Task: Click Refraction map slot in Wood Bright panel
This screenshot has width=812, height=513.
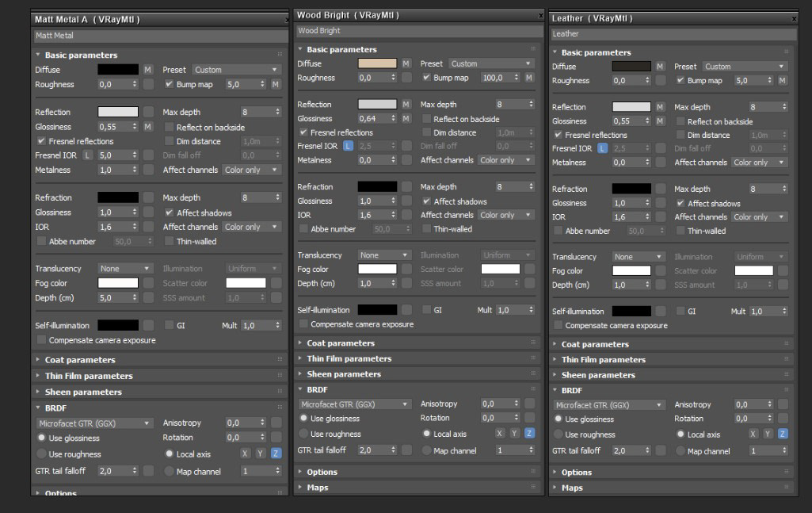Action: click(406, 186)
